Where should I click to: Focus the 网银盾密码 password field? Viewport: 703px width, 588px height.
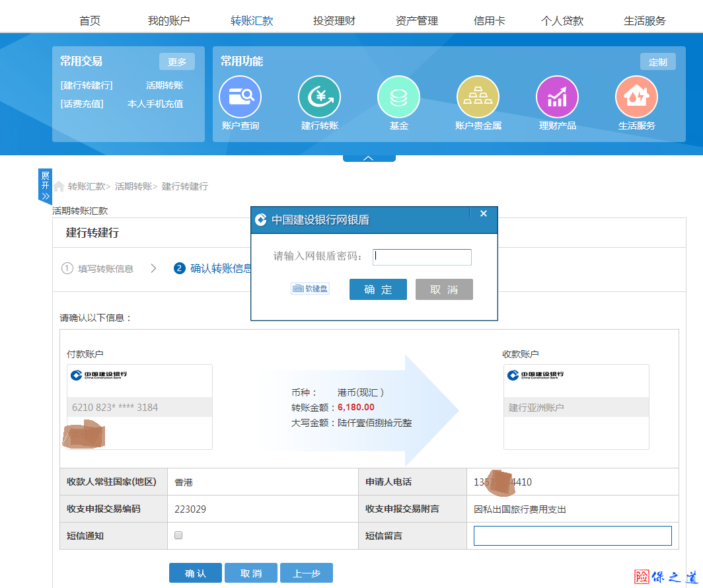422,257
